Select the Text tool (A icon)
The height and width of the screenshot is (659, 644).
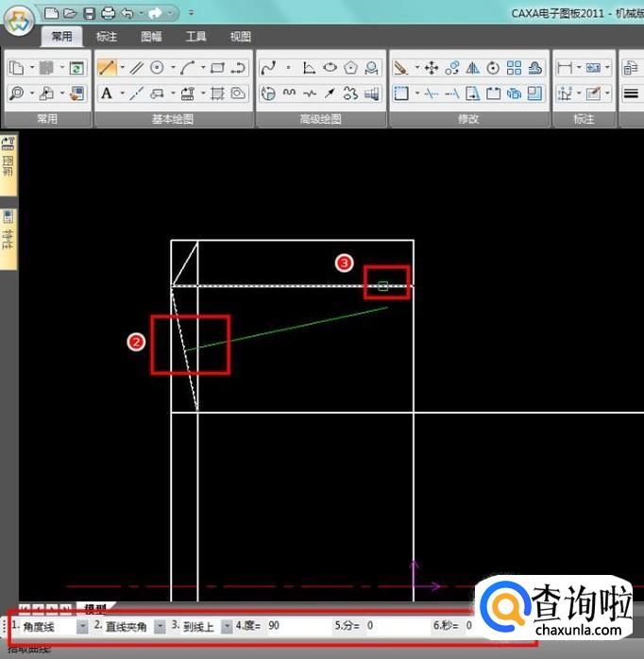107,93
